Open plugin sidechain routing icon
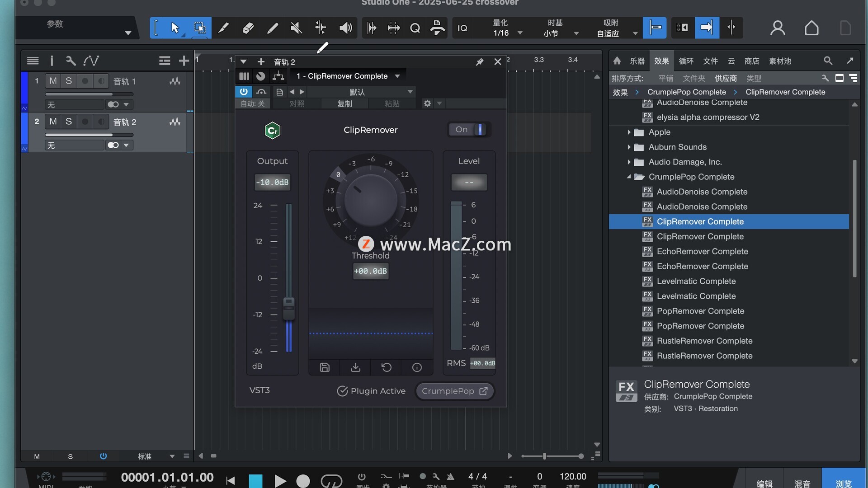The height and width of the screenshot is (488, 868). click(278, 76)
